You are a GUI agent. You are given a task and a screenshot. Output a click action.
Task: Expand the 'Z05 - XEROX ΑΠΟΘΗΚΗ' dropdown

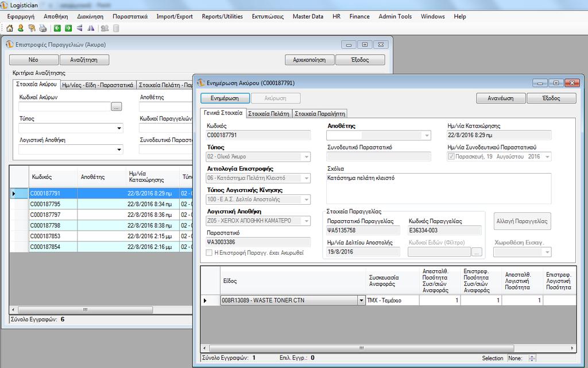307,221
